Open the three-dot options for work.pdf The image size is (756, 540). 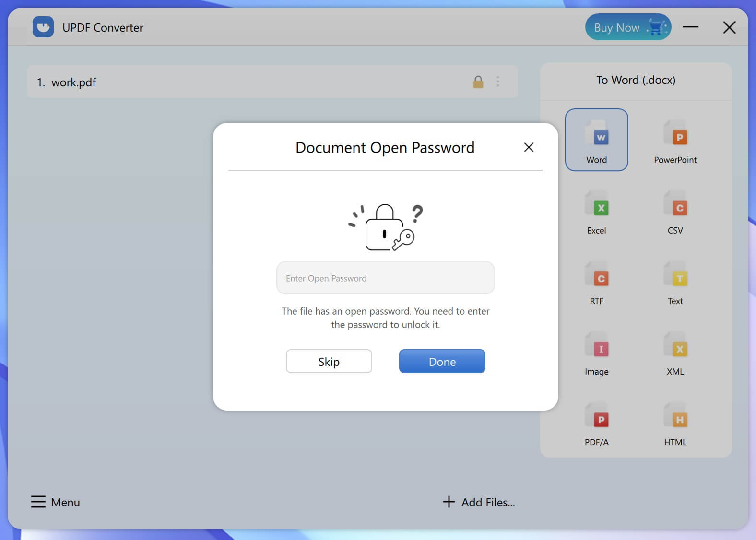tap(498, 82)
